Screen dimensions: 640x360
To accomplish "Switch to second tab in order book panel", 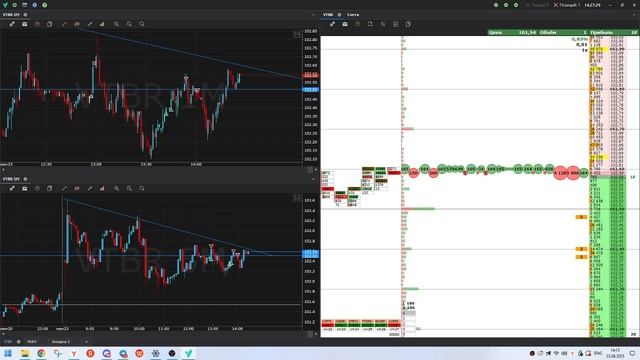I will click(353, 15).
